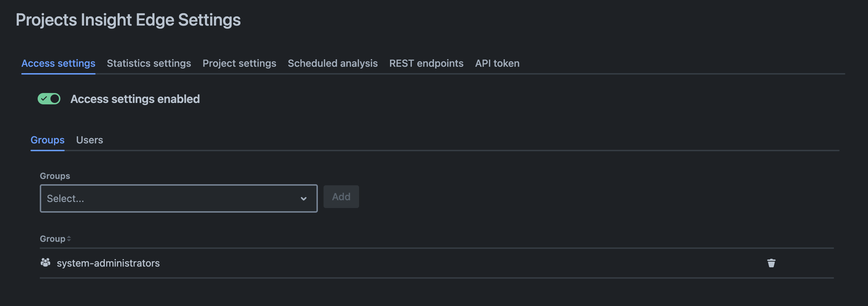Disable the Access settings enabled toggle
This screenshot has height=306, width=868.
pos(49,99)
